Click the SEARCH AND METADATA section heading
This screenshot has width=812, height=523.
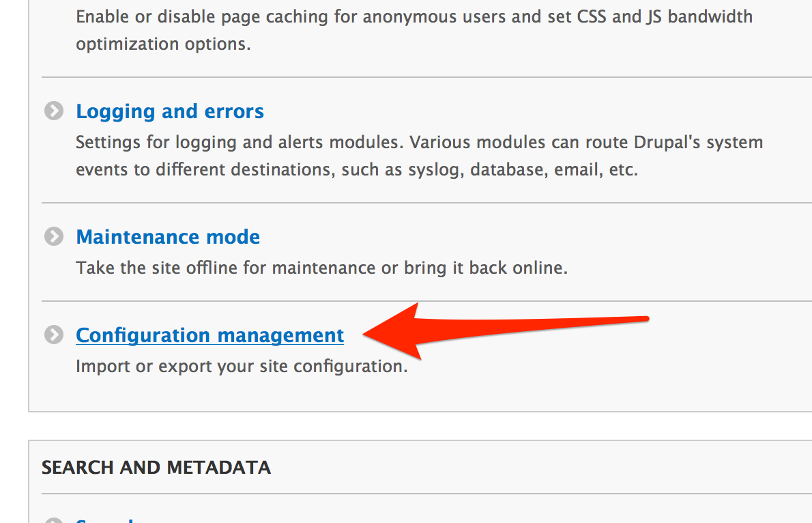tap(156, 467)
